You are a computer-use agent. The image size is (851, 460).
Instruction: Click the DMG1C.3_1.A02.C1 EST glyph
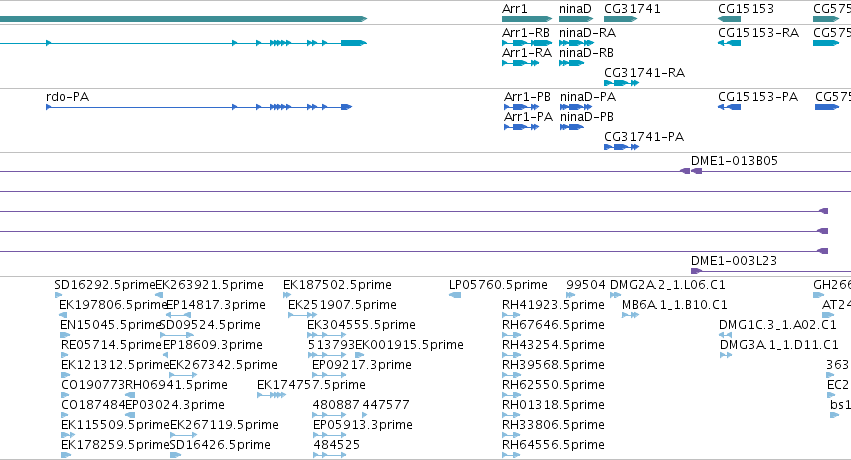[x=726, y=335]
